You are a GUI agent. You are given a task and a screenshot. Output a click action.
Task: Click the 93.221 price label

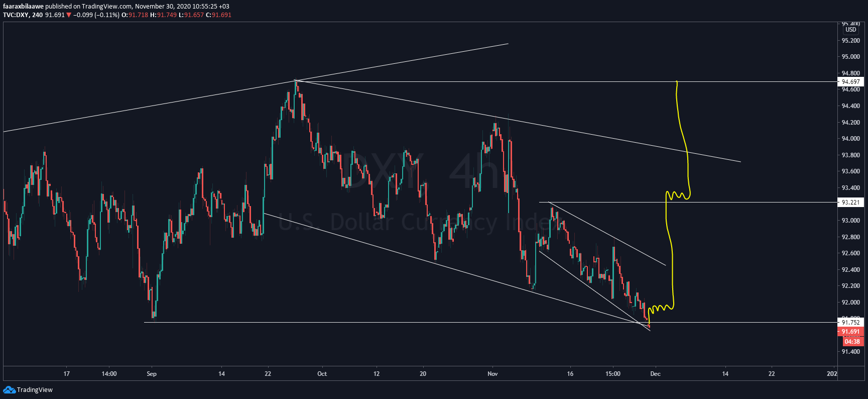(x=850, y=202)
